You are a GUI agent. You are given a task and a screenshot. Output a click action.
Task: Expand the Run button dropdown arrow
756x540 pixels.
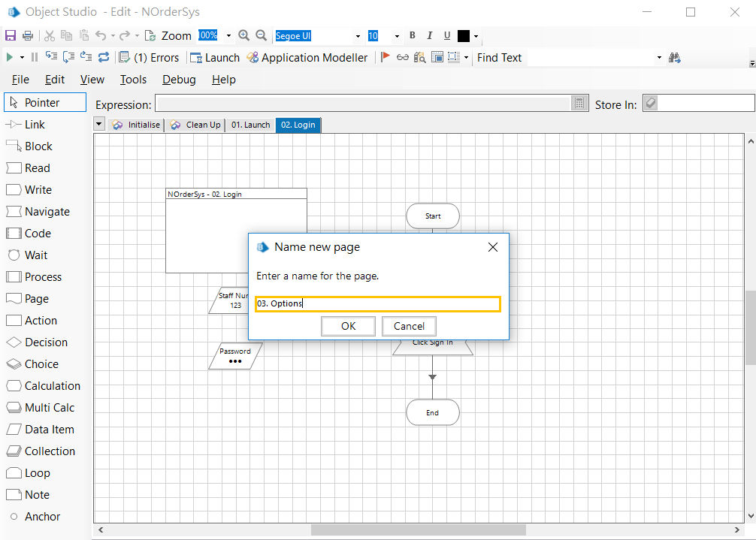pyautogui.click(x=22, y=57)
